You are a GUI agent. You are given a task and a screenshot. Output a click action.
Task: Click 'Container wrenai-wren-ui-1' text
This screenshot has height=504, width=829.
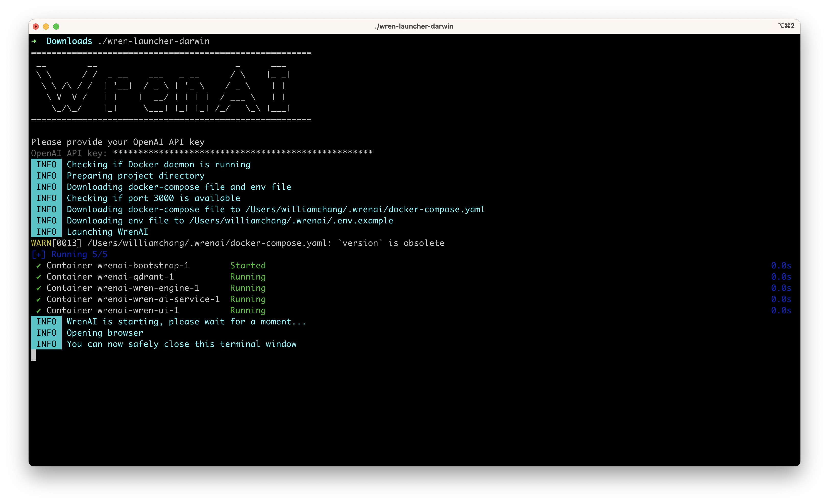click(x=113, y=311)
